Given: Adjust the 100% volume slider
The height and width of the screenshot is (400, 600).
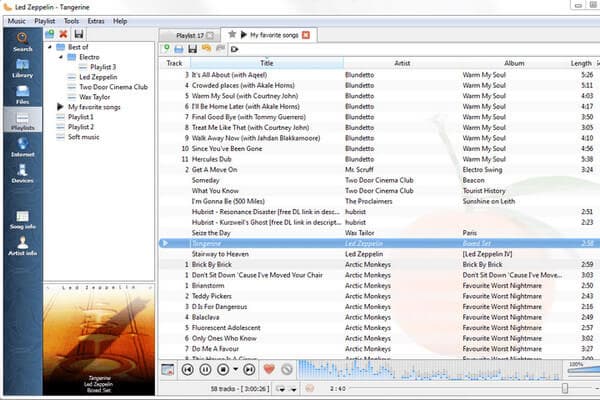Looking at the screenshot, I should click(584, 369).
